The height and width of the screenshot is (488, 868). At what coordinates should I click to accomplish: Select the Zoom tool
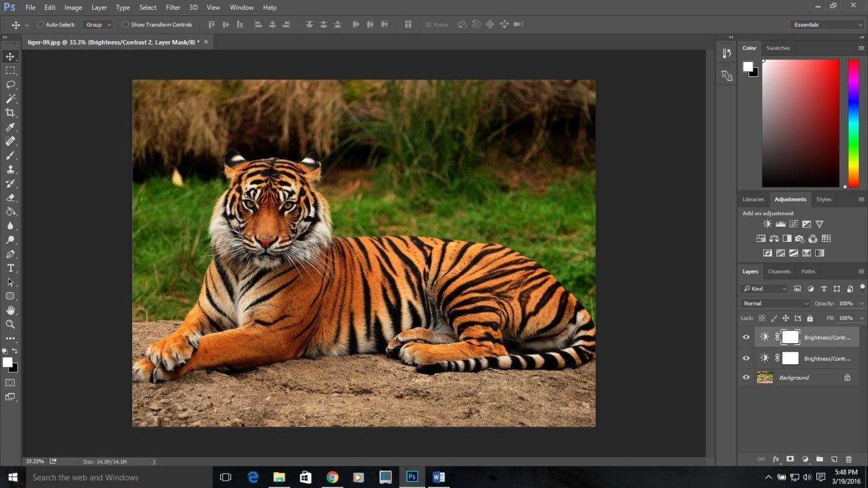tap(10, 324)
